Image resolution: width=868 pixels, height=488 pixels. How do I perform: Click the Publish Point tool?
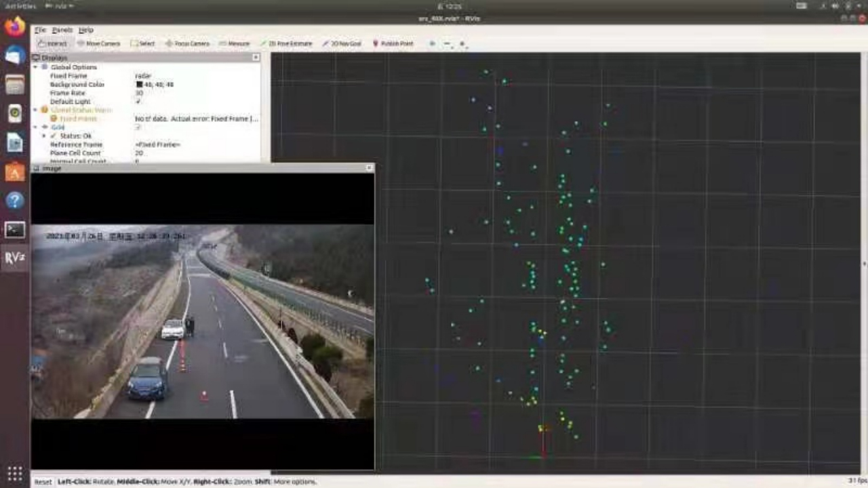click(393, 43)
